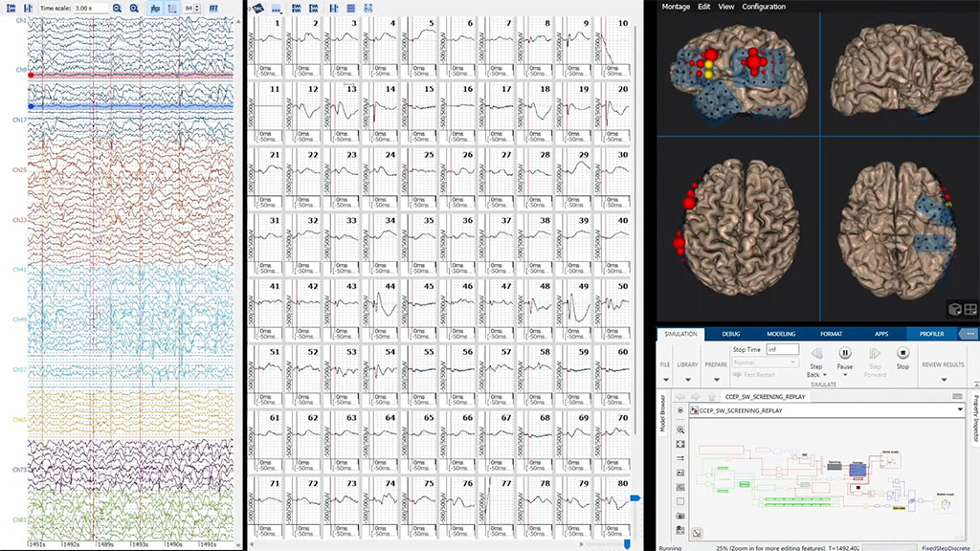Viewport: 980px width, 551px height.
Task: Click the fit-to-view icon in the model editor
Action: pyautogui.click(x=680, y=444)
